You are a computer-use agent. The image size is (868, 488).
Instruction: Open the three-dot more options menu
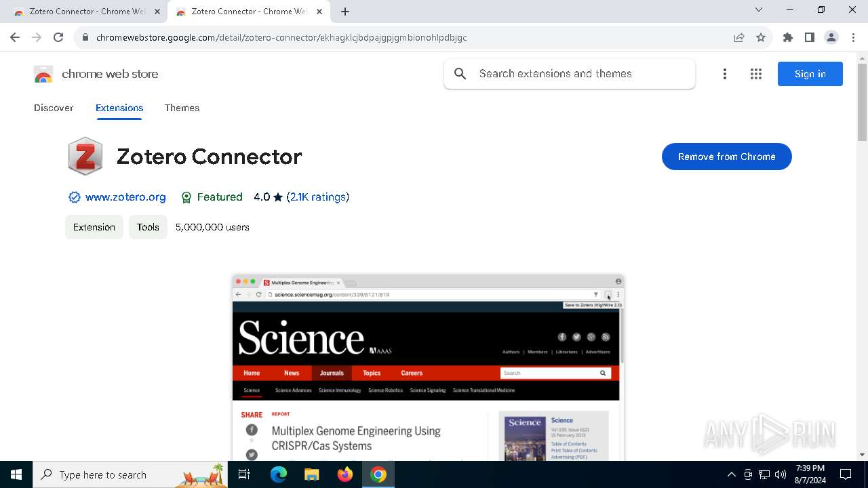click(x=725, y=74)
